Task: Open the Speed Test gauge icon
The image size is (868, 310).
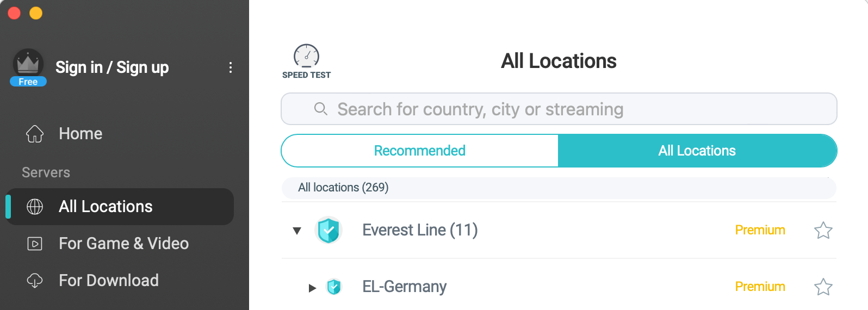Action: click(306, 56)
